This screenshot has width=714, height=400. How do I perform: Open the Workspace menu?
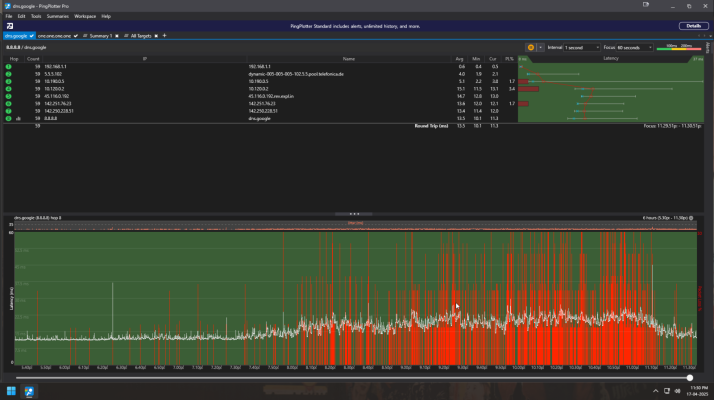[x=85, y=16]
